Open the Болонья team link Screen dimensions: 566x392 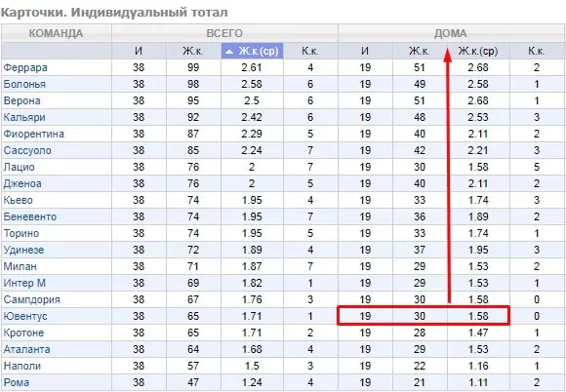24,84
